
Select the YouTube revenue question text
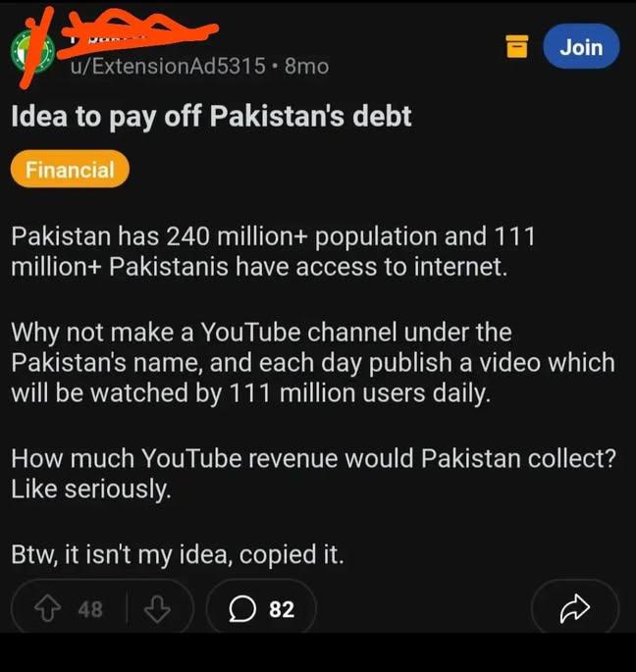[313, 458]
